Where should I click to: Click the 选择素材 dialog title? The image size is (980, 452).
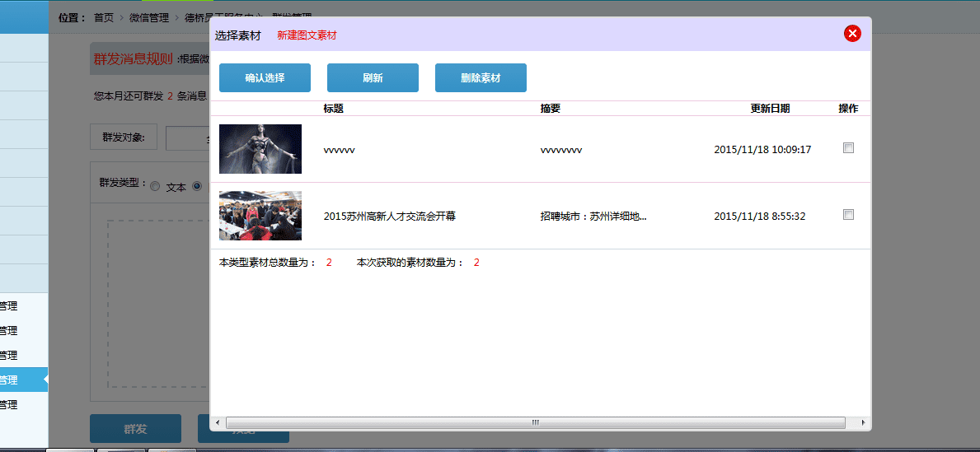237,35
